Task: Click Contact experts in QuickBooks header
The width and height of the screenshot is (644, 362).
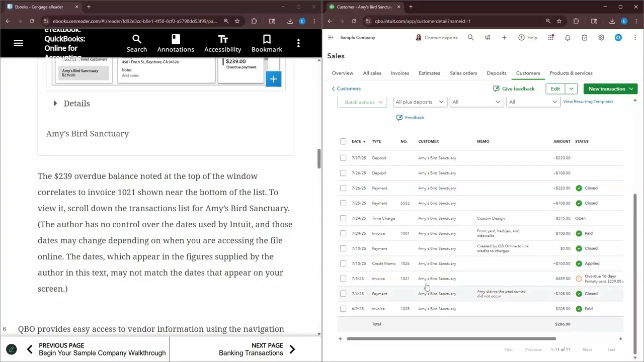Action: click(436, 38)
